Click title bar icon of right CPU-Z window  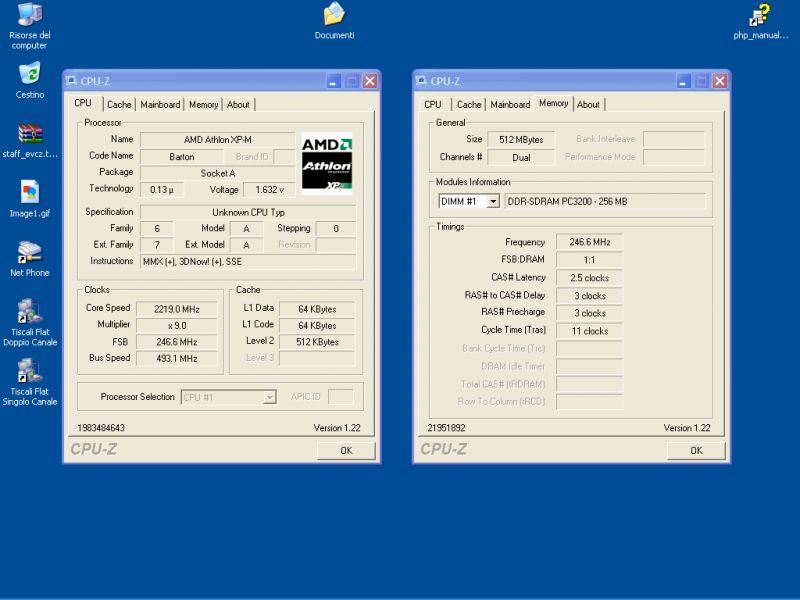click(421, 81)
